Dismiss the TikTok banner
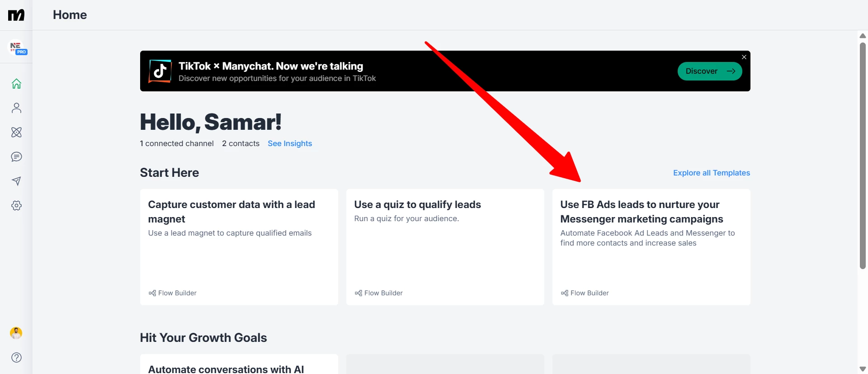Viewport: 868px width, 374px height. pyautogui.click(x=744, y=57)
